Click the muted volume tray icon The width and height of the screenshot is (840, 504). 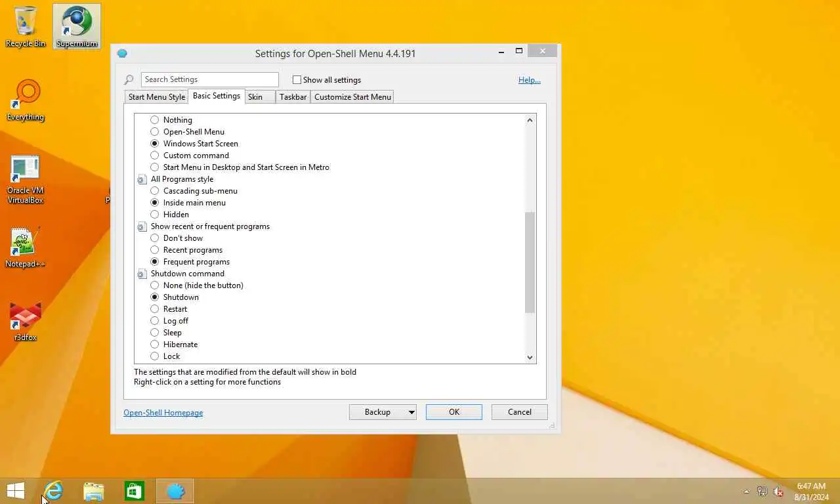779,492
